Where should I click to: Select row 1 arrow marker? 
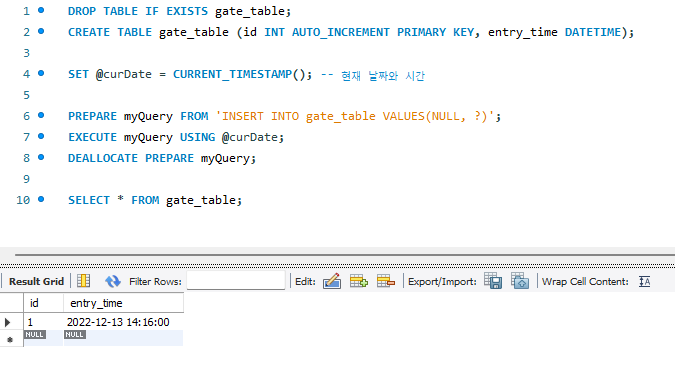pos(7,322)
